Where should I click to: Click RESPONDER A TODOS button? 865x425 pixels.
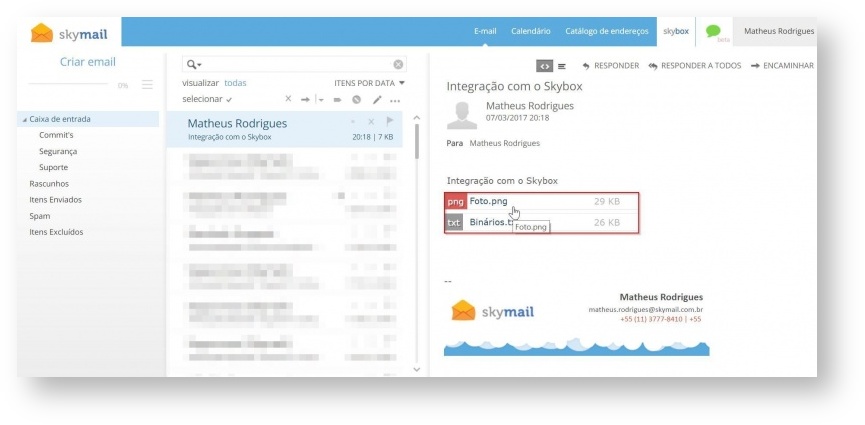pos(695,66)
